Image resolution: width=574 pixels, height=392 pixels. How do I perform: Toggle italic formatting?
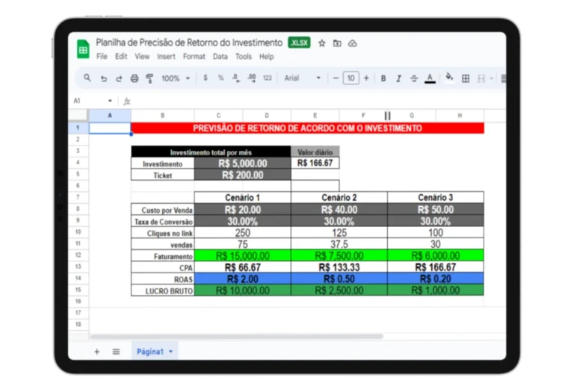coord(398,78)
